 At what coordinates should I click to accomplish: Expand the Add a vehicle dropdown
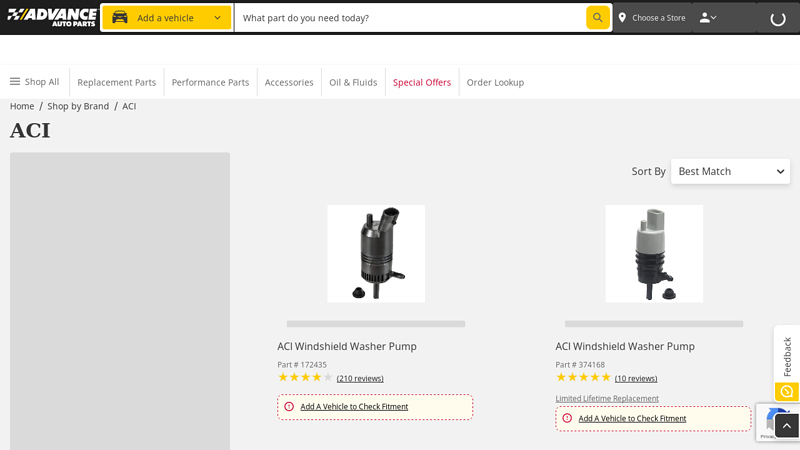217,17
